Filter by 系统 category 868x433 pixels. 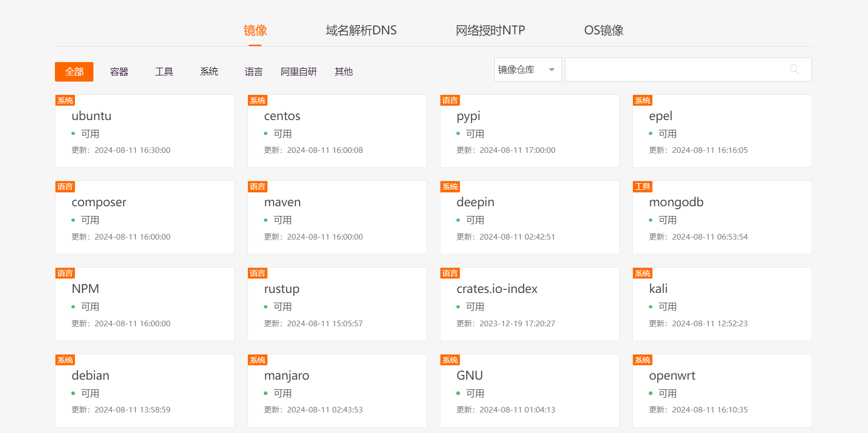209,72
